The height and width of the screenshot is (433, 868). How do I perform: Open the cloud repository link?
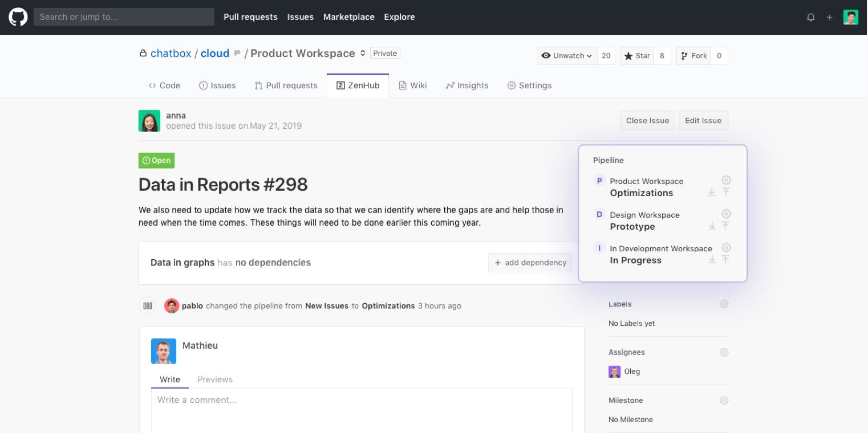215,53
